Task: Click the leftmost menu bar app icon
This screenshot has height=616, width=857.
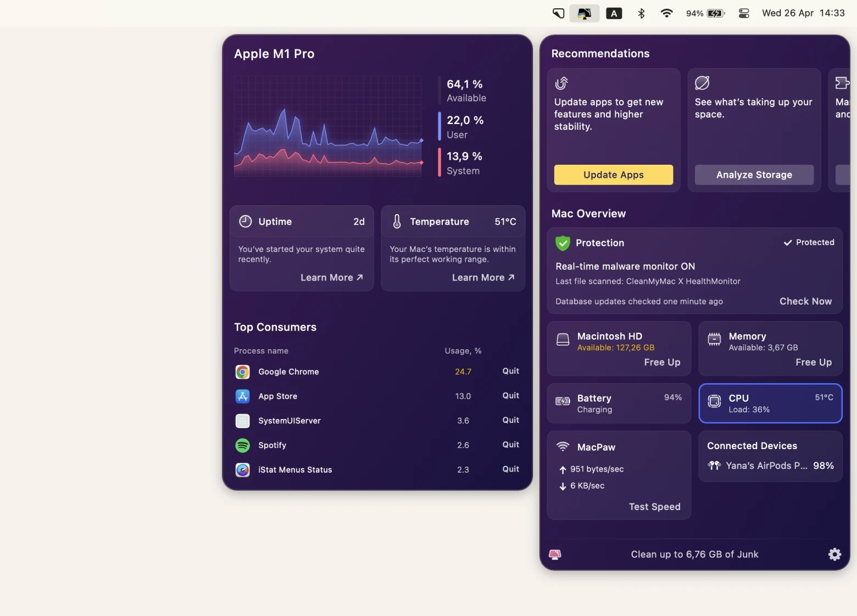Action: (558, 13)
